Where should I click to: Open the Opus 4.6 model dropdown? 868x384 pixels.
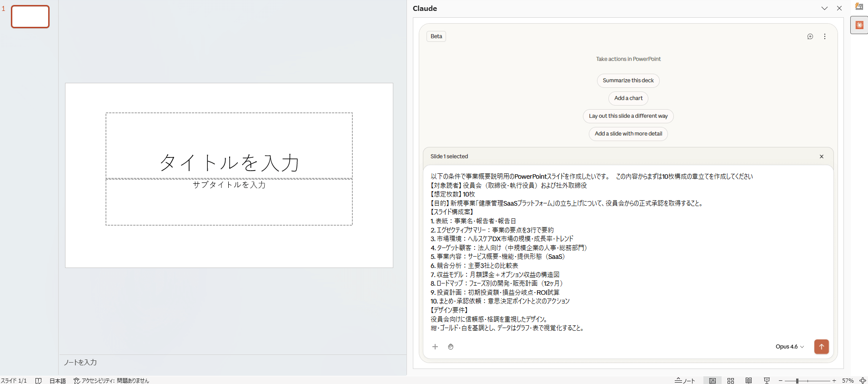click(789, 347)
